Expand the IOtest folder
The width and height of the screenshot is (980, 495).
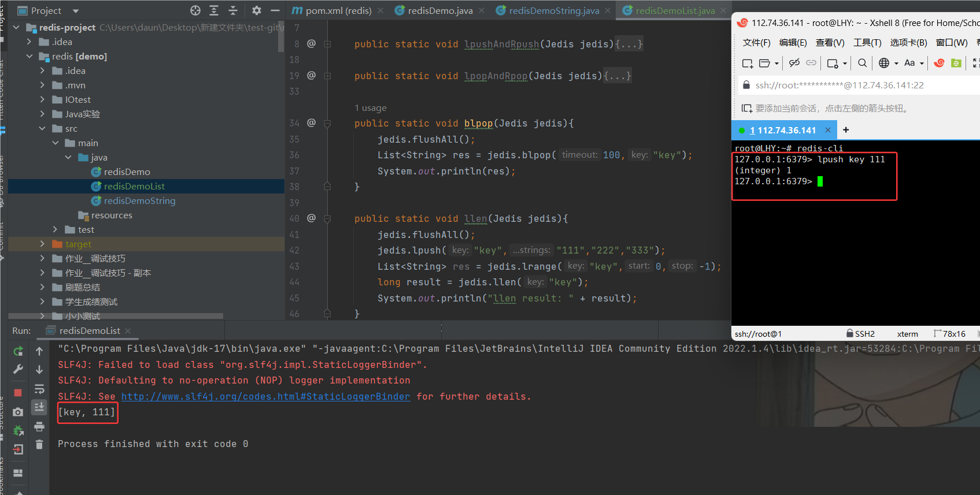pos(42,99)
